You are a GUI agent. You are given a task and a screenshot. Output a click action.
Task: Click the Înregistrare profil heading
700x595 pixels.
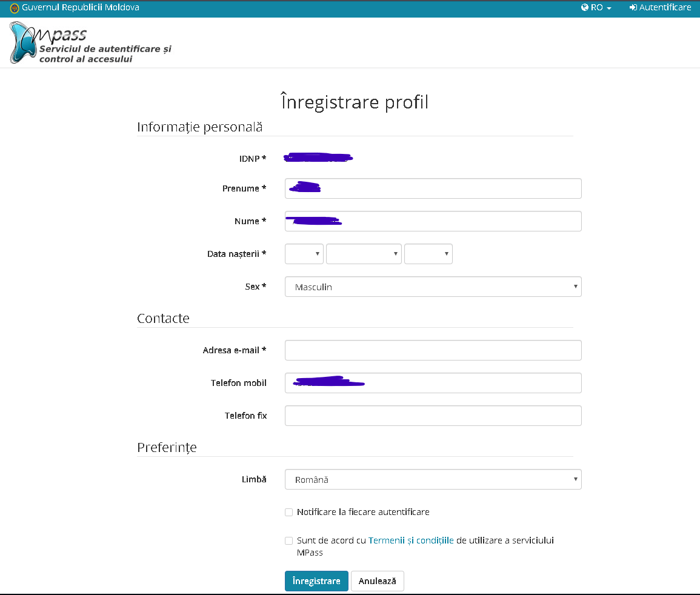355,102
